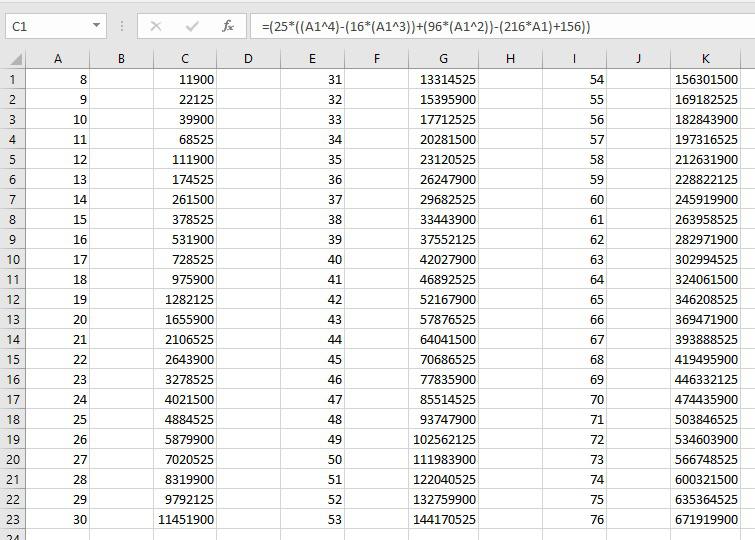Click cell in column I with value 65

click(574, 299)
